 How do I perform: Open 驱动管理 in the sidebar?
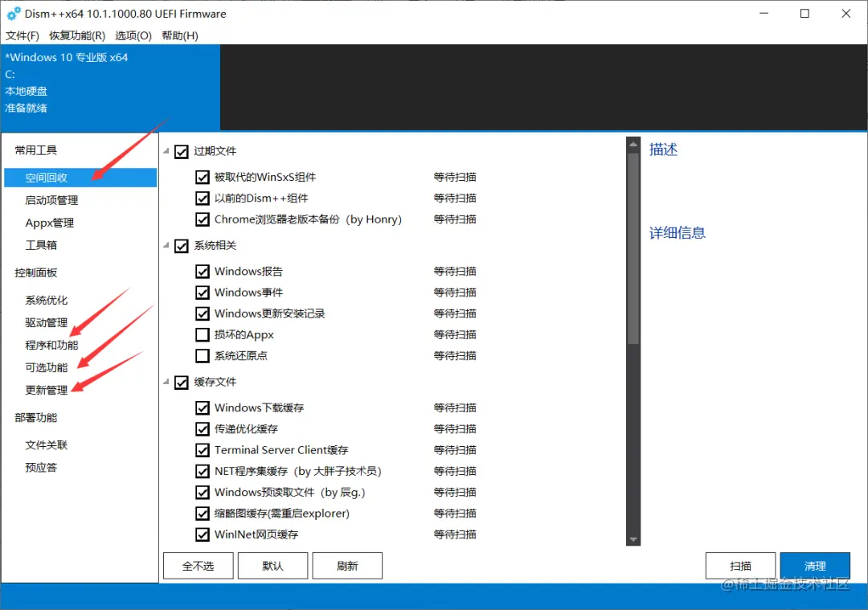(x=47, y=323)
